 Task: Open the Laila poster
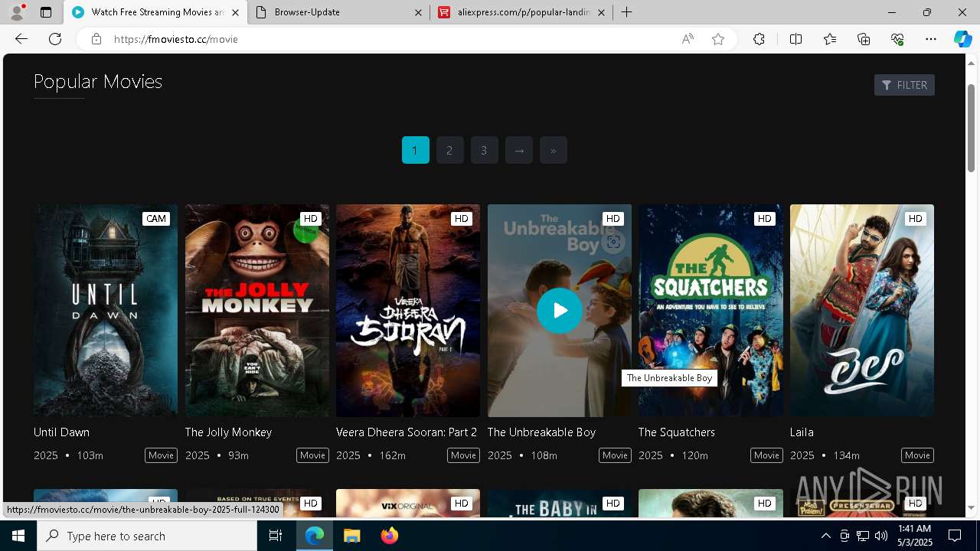(862, 310)
